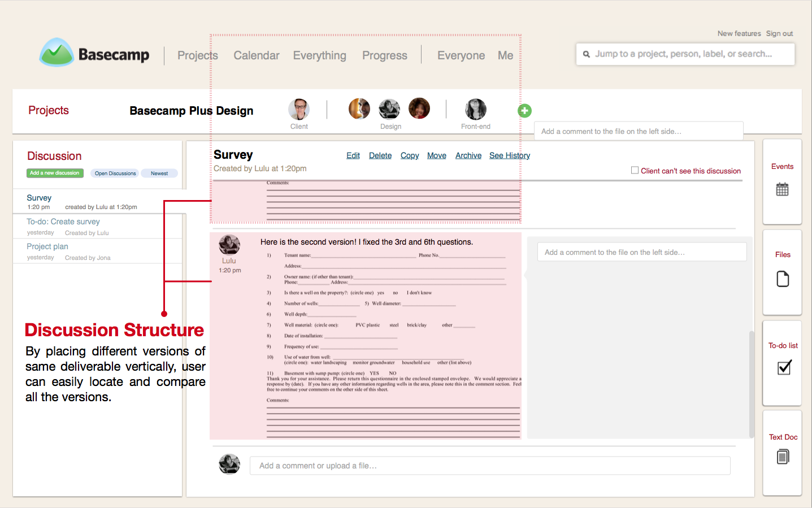Click the Copy link for Survey
This screenshot has width=812, height=508.
pyautogui.click(x=410, y=155)
